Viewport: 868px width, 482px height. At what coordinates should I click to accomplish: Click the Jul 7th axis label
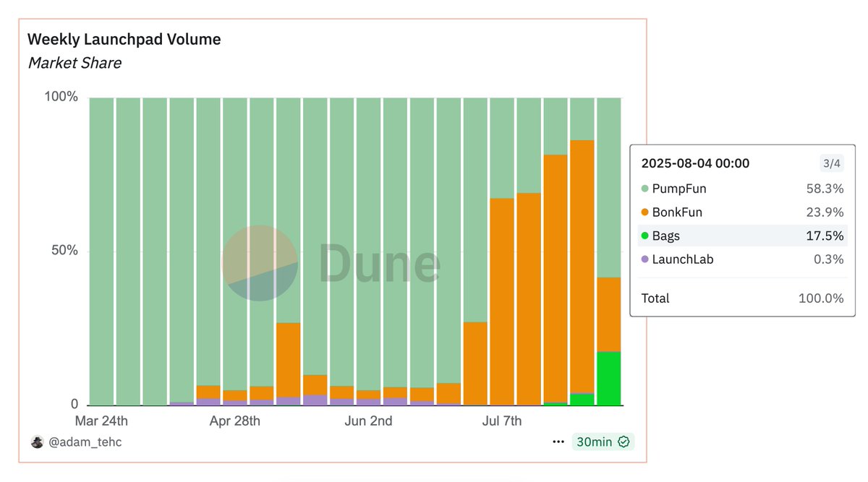click(501, 421)
